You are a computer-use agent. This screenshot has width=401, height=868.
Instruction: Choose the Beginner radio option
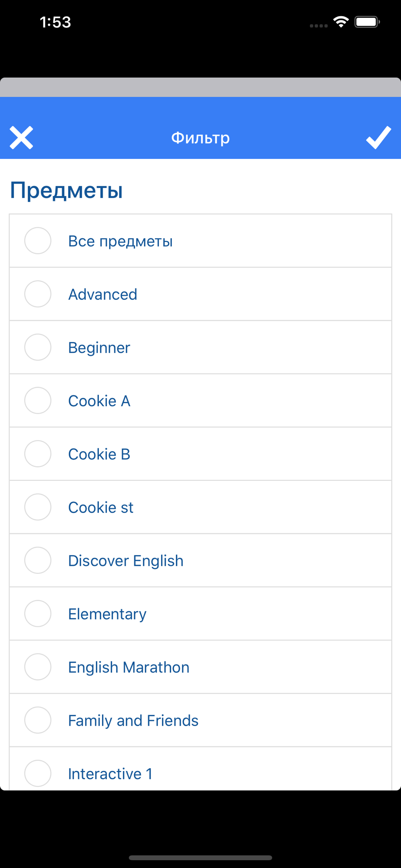tap(38, 347)
